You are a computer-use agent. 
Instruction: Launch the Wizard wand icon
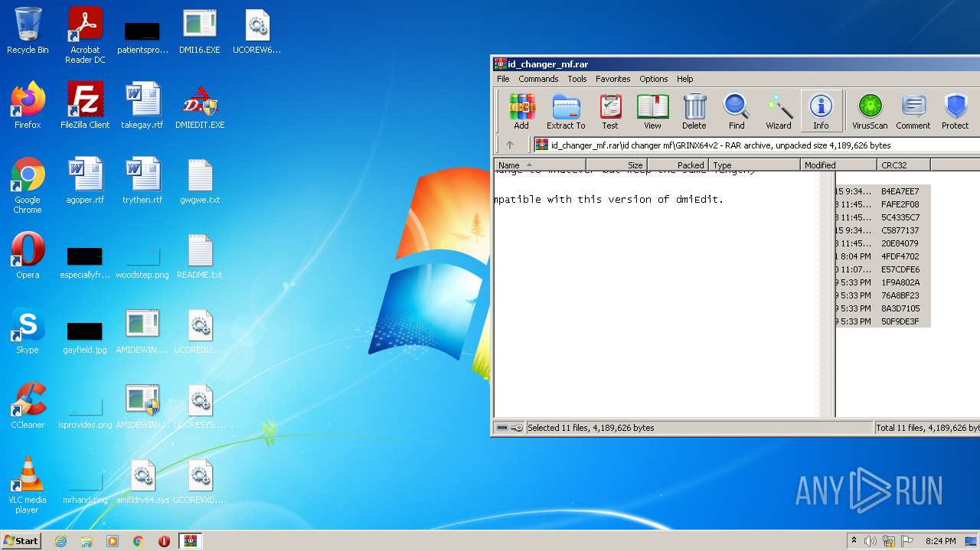tap(779, 111)
